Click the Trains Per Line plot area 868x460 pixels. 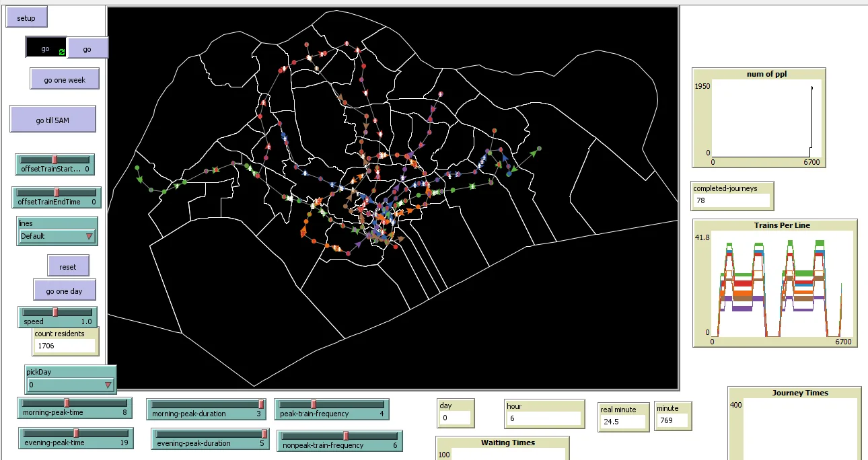pyautogui.click(x=783, y=284)
